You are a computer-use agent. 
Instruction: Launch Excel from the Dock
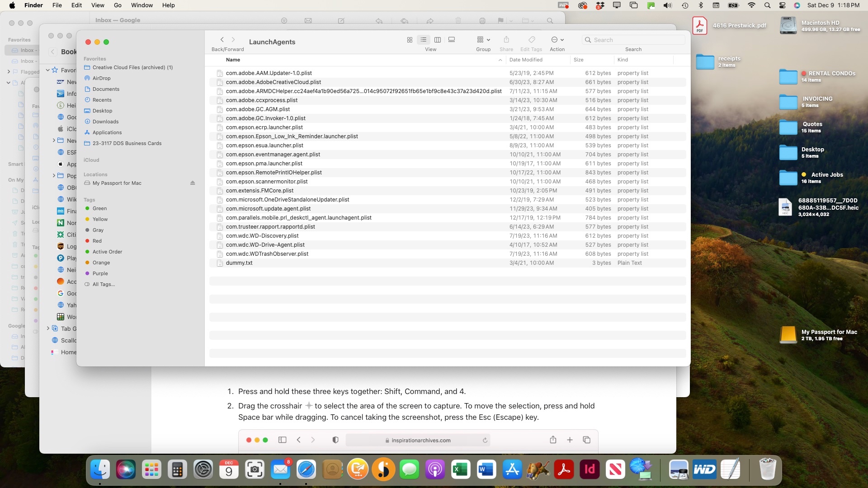point(460,470)
